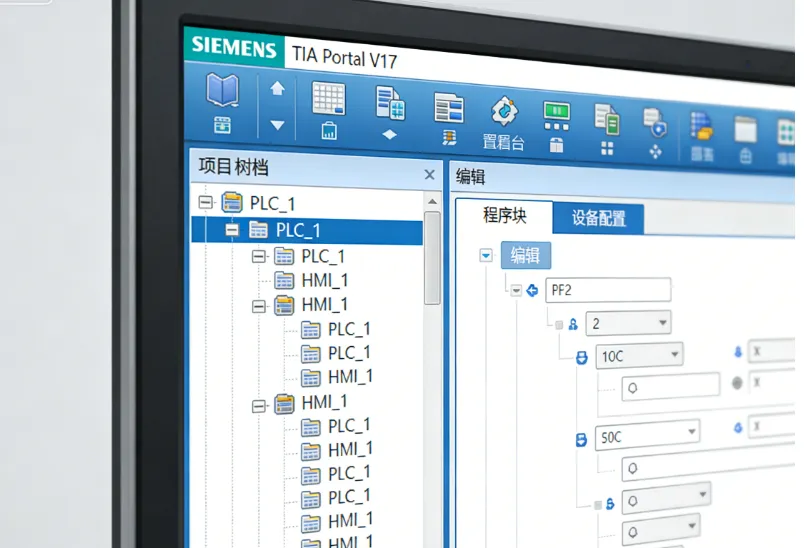Click the 项目树档 panel title
The height and width of the screenshot is (548, 807).
[x=233, y=166]
